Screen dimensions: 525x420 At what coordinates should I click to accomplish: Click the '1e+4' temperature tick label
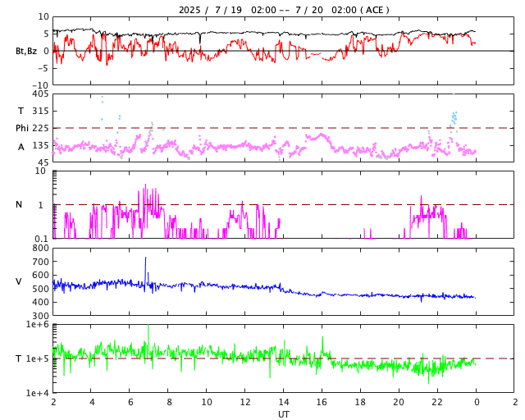coord(37,393)
